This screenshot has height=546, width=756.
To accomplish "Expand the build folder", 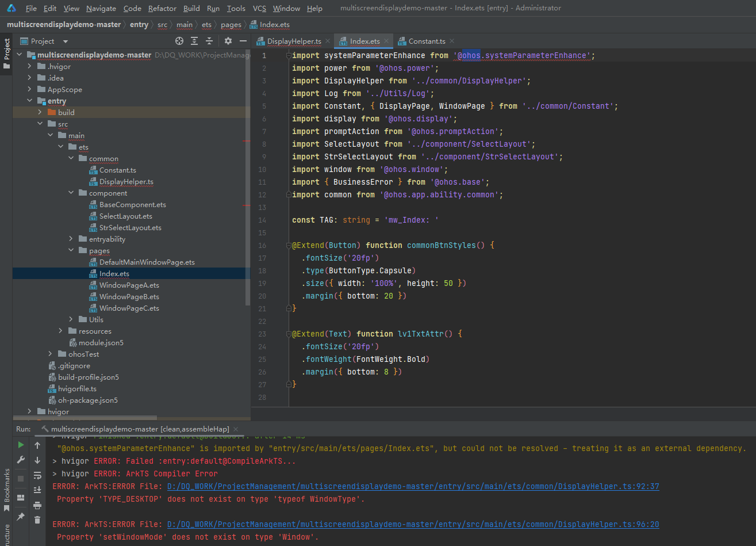I will [40, 112].
